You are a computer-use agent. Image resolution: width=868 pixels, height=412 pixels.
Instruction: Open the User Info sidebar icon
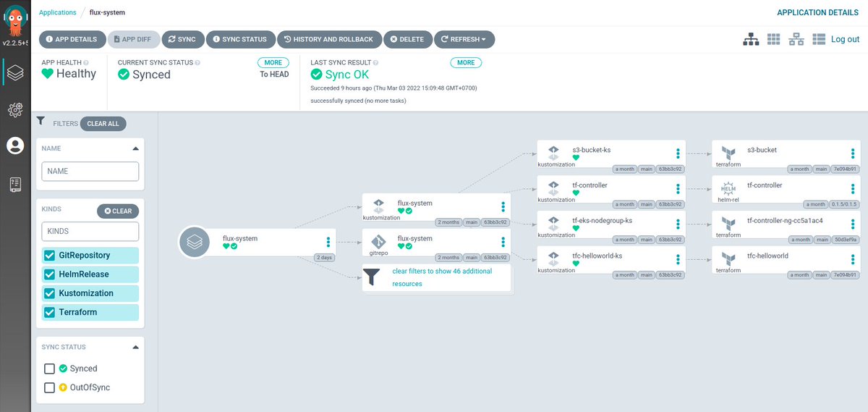coord(15,146)
